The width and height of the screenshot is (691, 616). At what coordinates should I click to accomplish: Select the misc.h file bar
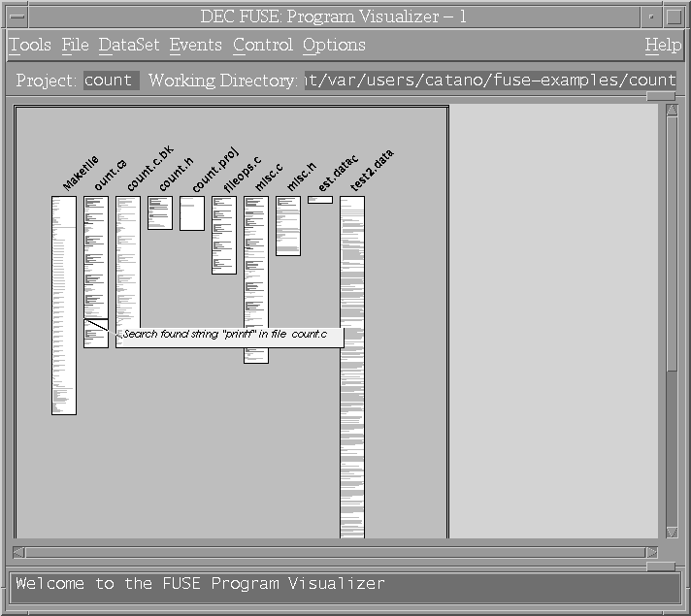click(288, 225)
